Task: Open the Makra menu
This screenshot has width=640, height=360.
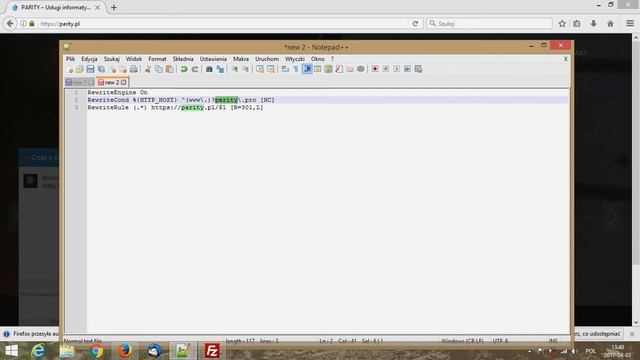Action: [241, 59]
